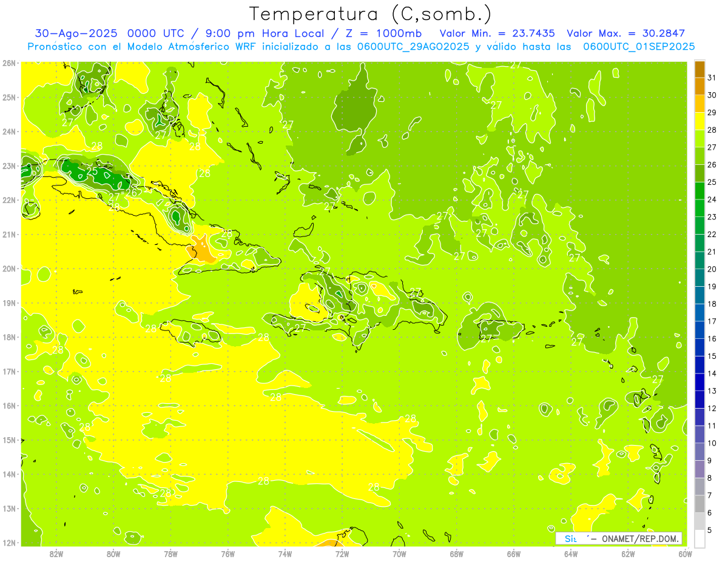Click the '22N' latitude axis label

click(9, 200)
